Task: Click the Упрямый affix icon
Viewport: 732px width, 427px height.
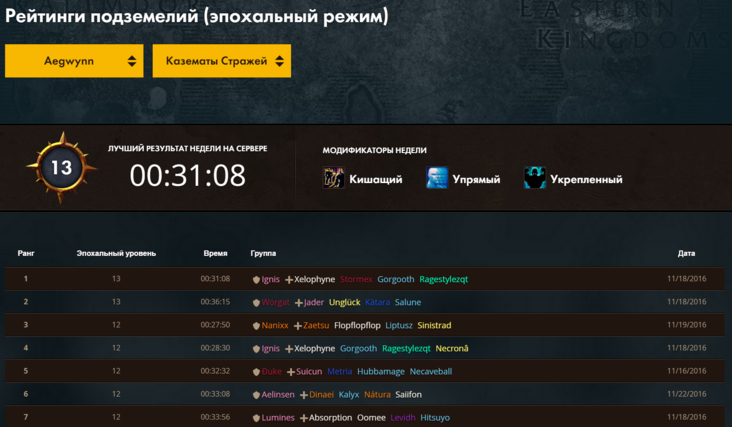Action: coord(437,178)
